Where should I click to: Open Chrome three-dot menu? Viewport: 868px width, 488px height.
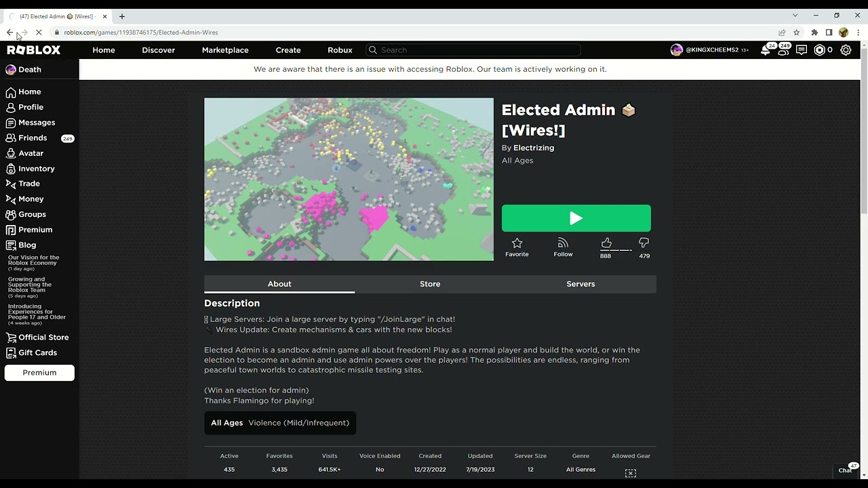point(858,33)
